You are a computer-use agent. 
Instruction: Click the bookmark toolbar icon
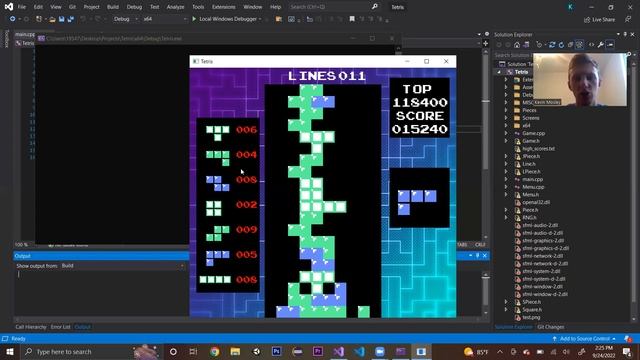352,19
